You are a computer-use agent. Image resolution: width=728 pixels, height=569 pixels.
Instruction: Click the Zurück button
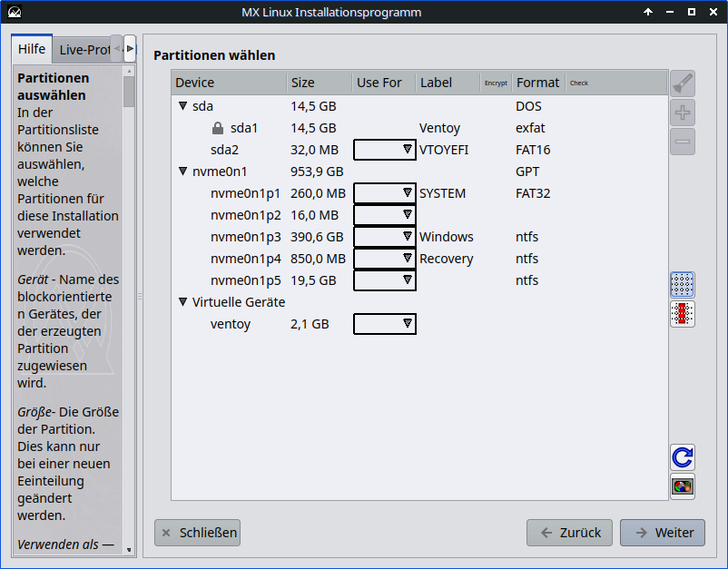coord(569,533)
